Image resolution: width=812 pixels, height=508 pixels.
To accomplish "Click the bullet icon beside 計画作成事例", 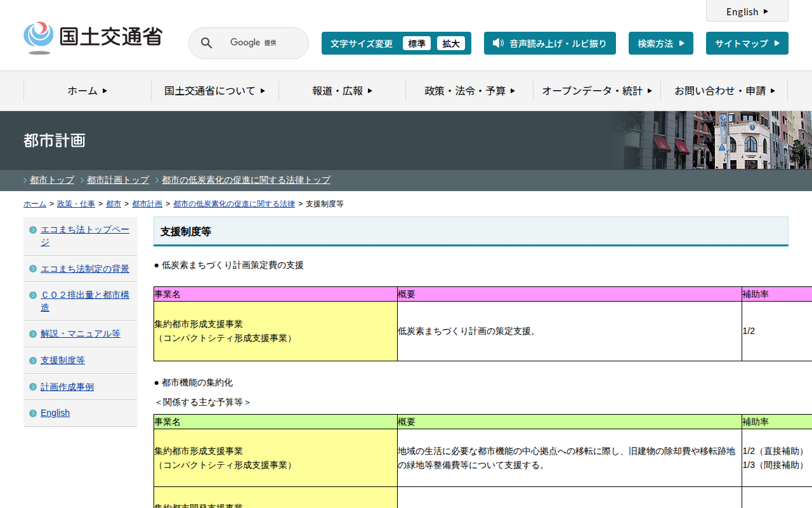I will 33,387.
